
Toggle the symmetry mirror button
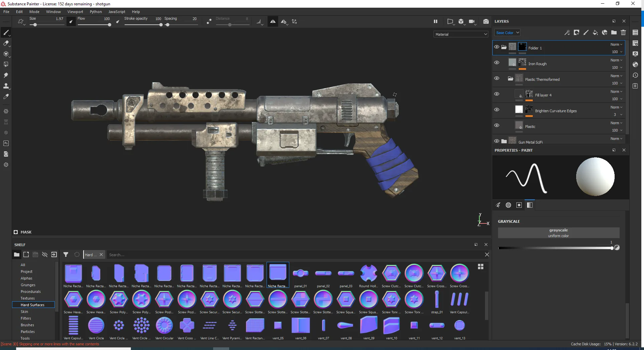(273, 21)
